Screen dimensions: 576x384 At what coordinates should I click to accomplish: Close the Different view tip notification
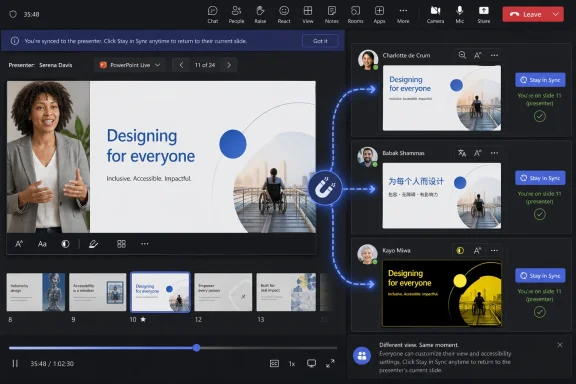click(560, 345)
